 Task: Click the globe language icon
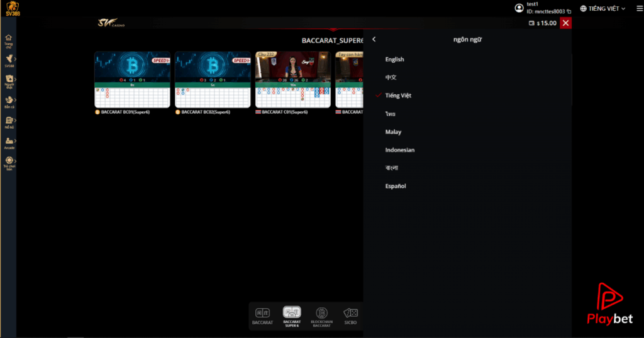[583, 8]
